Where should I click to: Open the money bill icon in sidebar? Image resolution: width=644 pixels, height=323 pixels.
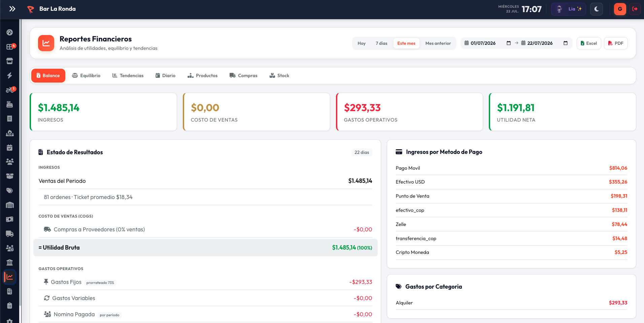(10, 219)
